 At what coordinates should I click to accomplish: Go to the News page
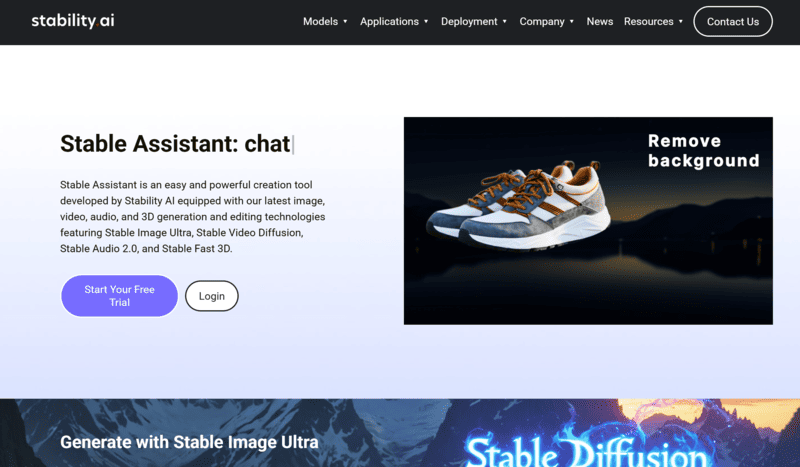[x=600, y=21]
